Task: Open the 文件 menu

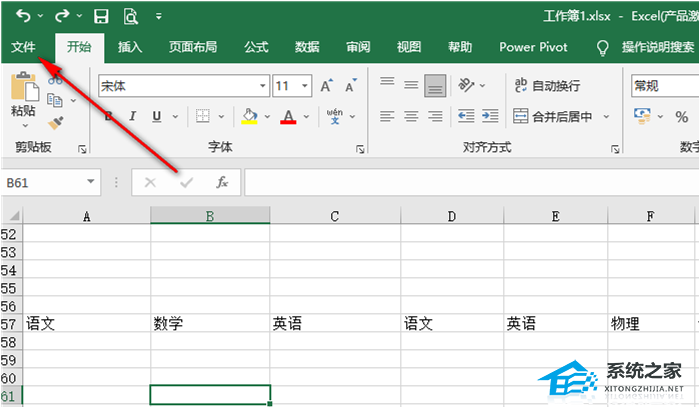Action: point(23,47)
